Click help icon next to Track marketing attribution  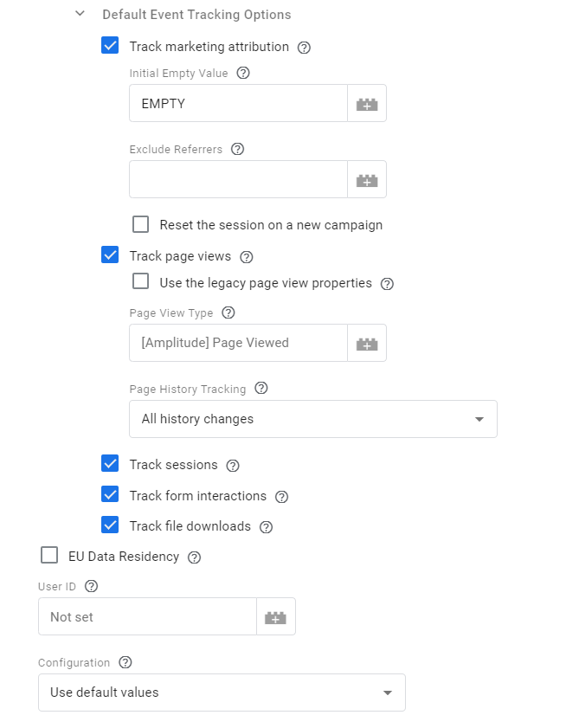click(304, 48)
